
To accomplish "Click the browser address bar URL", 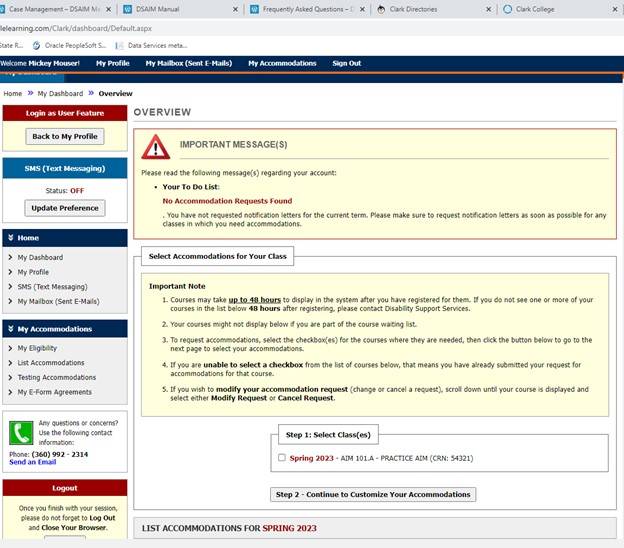I will (76, 28).
